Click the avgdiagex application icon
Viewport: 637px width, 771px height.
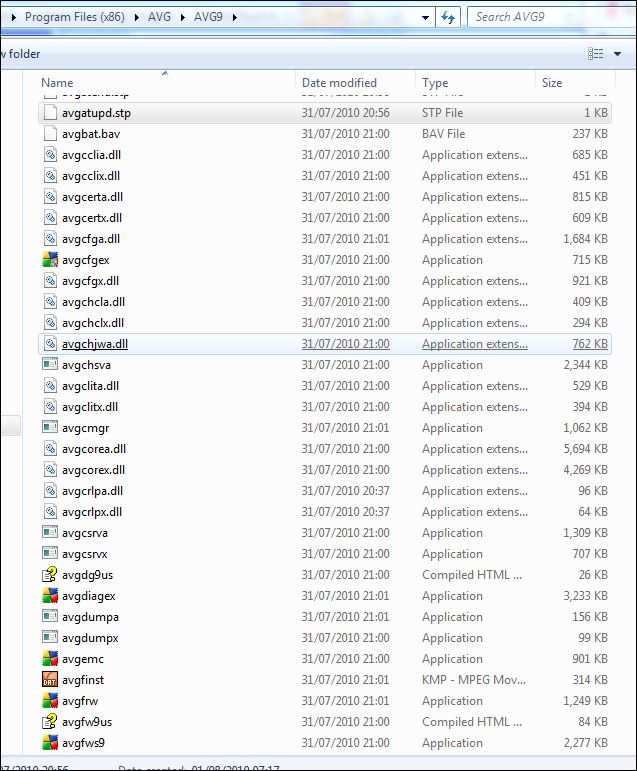(50, 596)
